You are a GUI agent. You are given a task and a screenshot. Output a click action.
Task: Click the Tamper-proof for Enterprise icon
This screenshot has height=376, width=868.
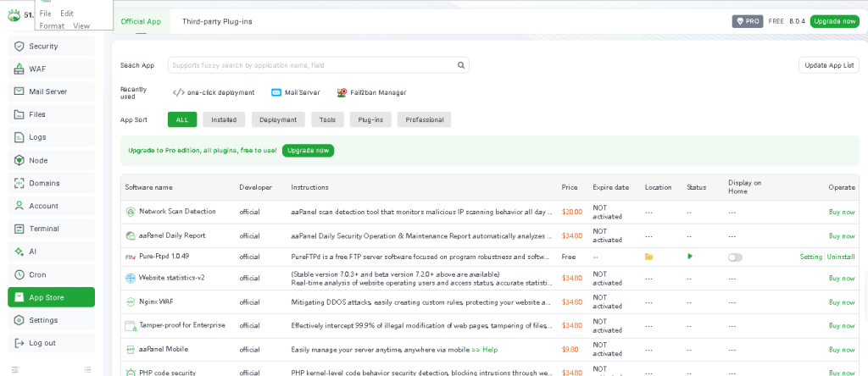click(131, 326)
